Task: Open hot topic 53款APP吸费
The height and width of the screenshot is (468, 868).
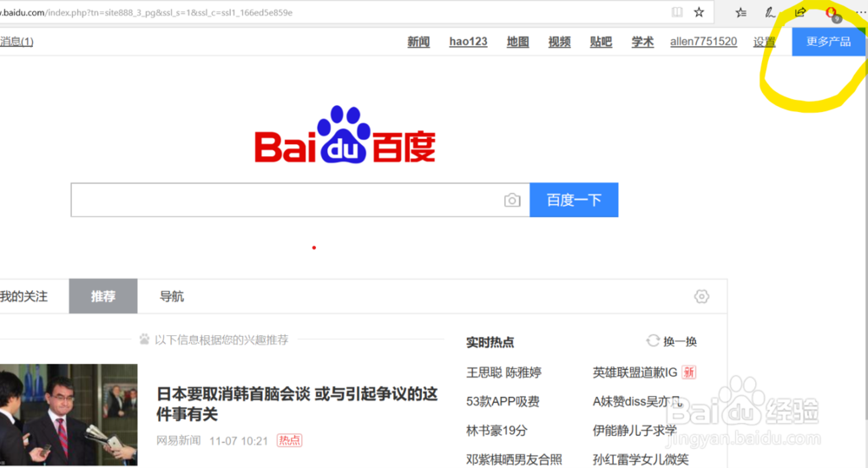Action: pos(503,401)
